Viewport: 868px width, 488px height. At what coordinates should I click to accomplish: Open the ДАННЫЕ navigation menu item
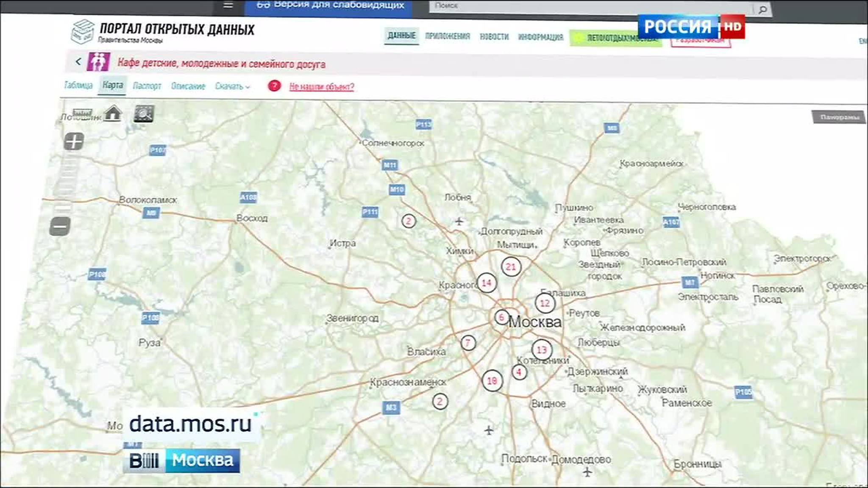coord(401,36)
